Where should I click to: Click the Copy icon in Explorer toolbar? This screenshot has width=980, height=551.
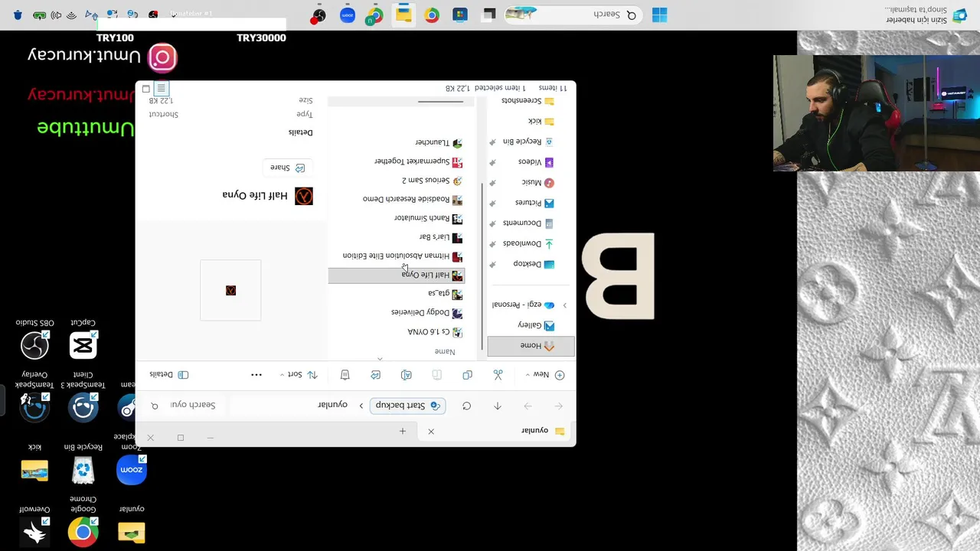[x=467, y=375]
